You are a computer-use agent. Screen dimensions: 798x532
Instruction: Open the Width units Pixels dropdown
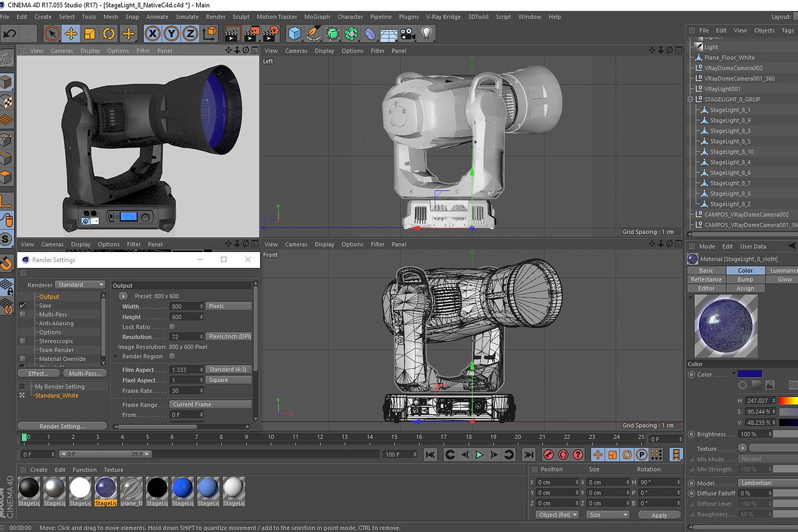point(228,306)
